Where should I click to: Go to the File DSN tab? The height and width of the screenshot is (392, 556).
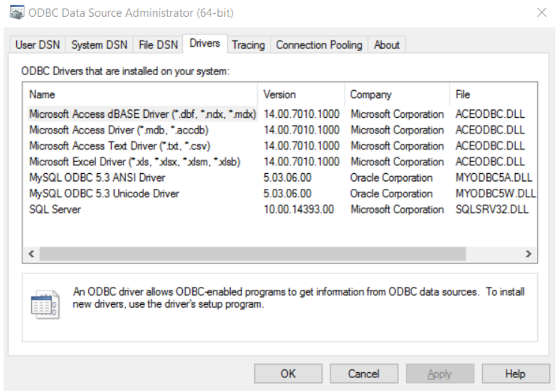[158, 45]
